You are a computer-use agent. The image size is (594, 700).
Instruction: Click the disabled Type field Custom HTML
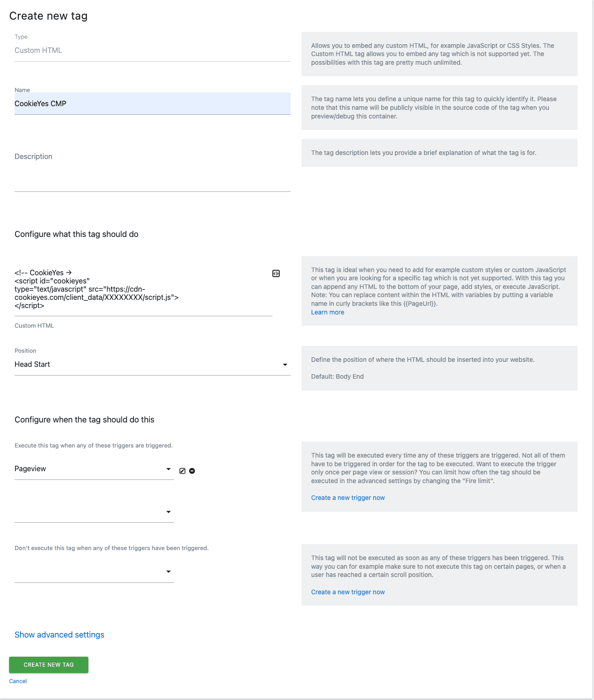[153, 51]
